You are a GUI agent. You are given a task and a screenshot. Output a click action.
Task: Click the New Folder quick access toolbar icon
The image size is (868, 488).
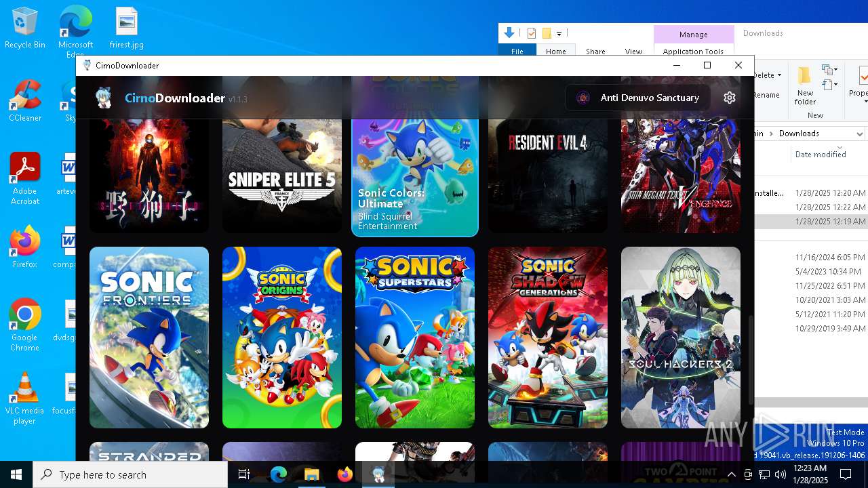coord(547,33)
